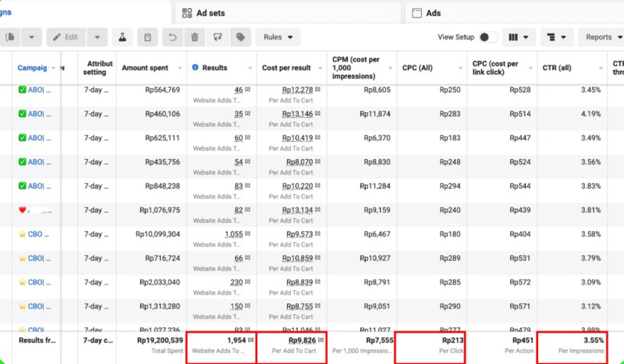Click the total results value 1,954
This screenshot has width=624, height=364.
pos(236,341)
